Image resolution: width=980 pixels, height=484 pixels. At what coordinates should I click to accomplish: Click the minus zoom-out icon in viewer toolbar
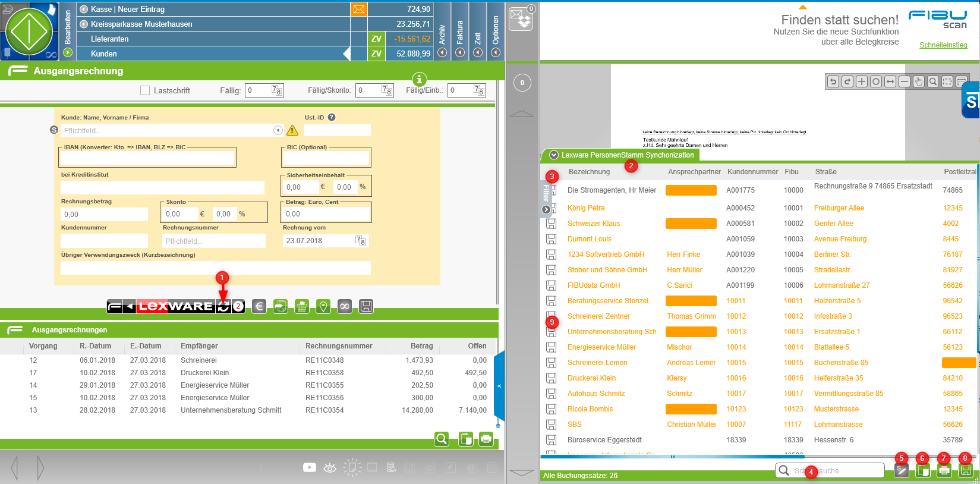tap(905, 81)
